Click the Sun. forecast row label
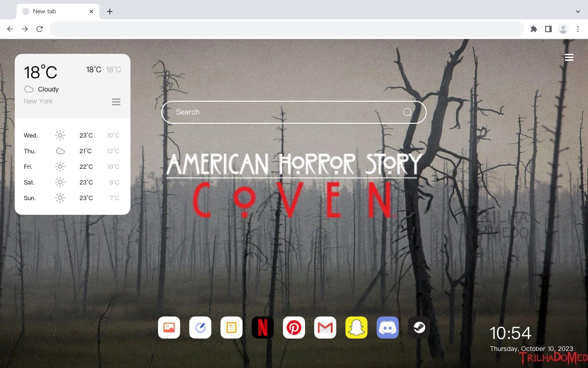Image resolution: width=588 pixels, height=368 pixels. point(30,198)
